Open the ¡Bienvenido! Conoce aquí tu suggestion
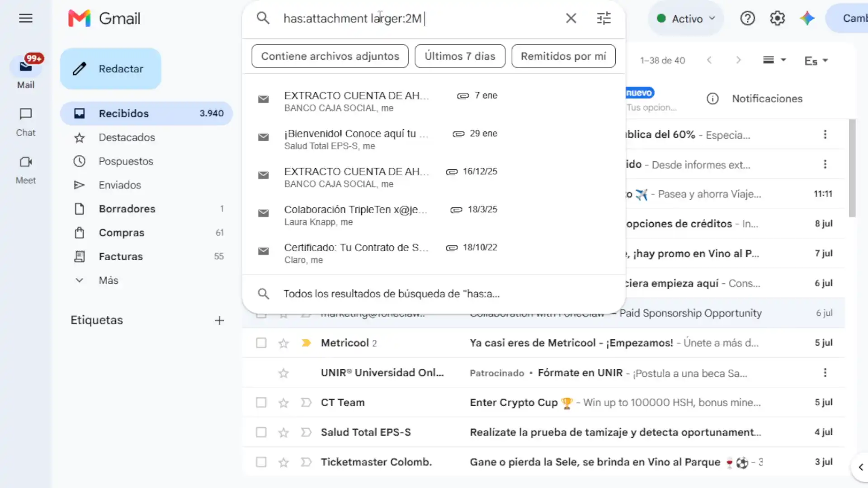Screen dimensions: 868x488 434,139
